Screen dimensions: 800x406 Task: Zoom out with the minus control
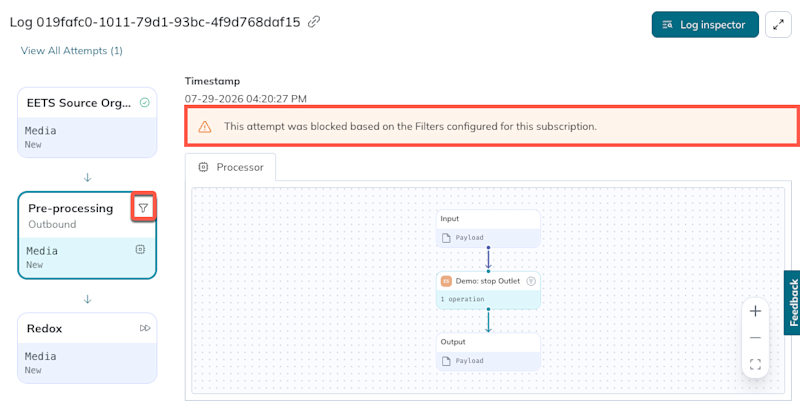[755, 338]
